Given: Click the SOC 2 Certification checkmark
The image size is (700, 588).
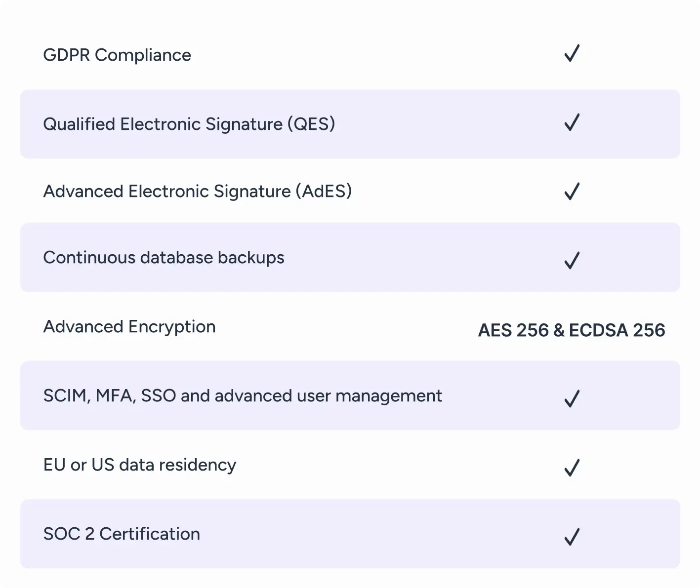Looking at the screenshot, I should (572, 537).
